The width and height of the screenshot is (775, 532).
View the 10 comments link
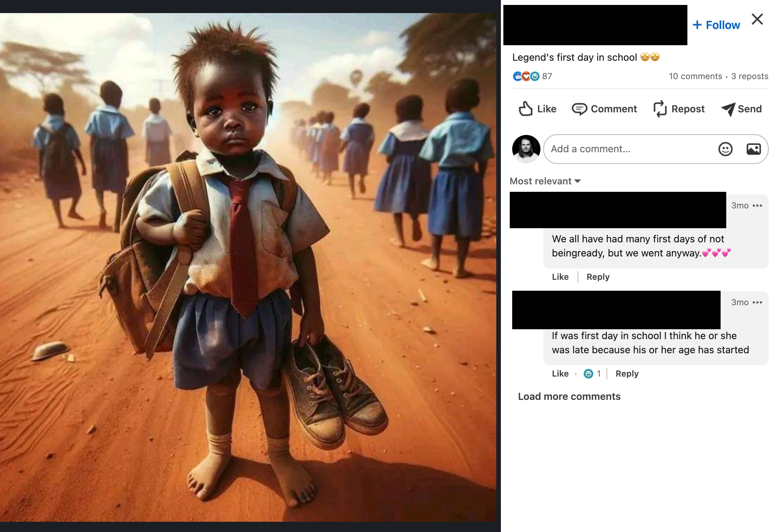(x=695, y=76)
